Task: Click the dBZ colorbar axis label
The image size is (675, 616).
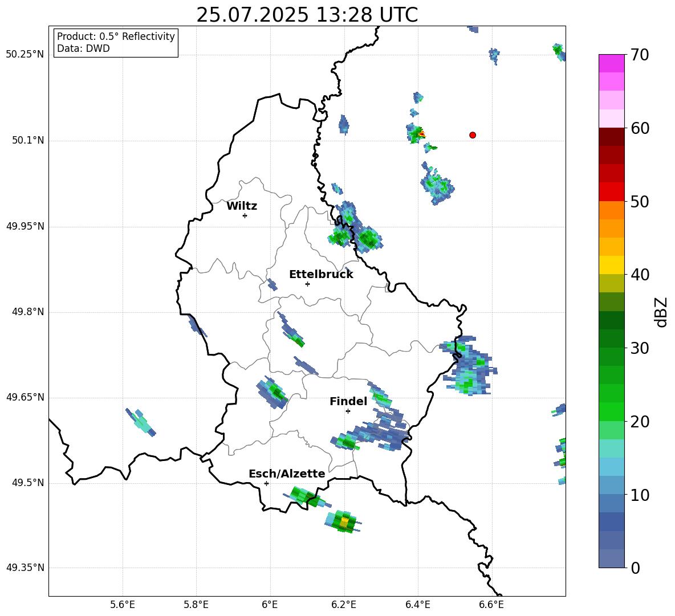Action: click(662, 312)
